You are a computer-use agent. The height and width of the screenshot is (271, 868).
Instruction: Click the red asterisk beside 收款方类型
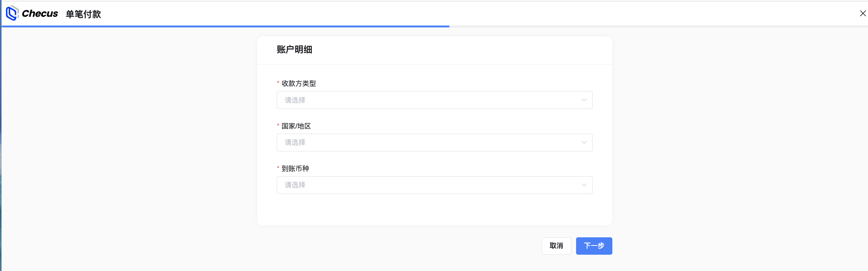pos(278,83)
